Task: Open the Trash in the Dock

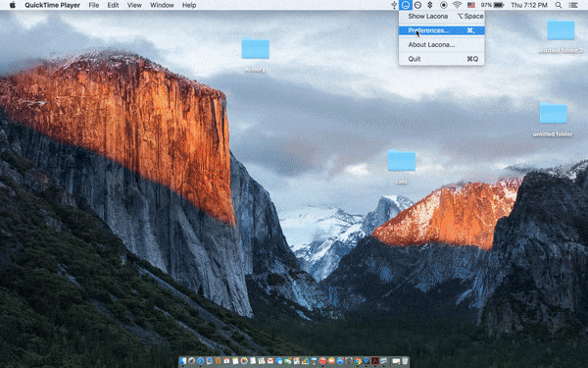Action: pyautogui.click(x=405, y=361)
